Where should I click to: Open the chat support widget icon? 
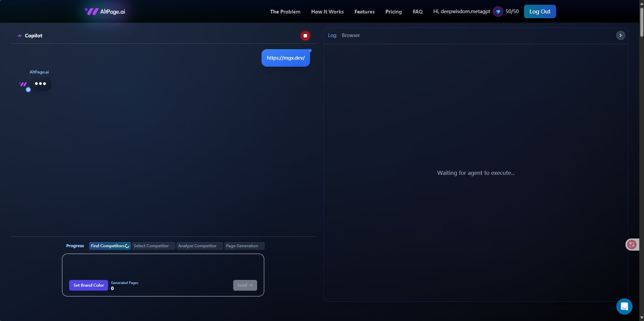click(x=624, y=307)
